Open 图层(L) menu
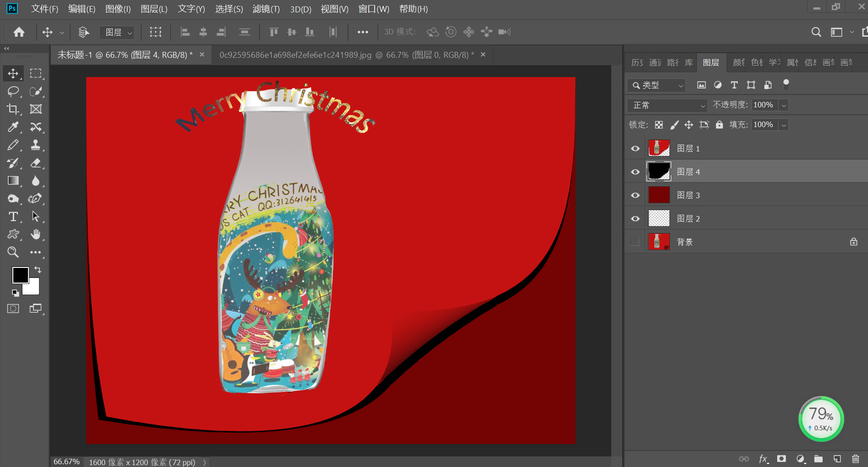This screenshot has height=467, width=868. [154, 9]
